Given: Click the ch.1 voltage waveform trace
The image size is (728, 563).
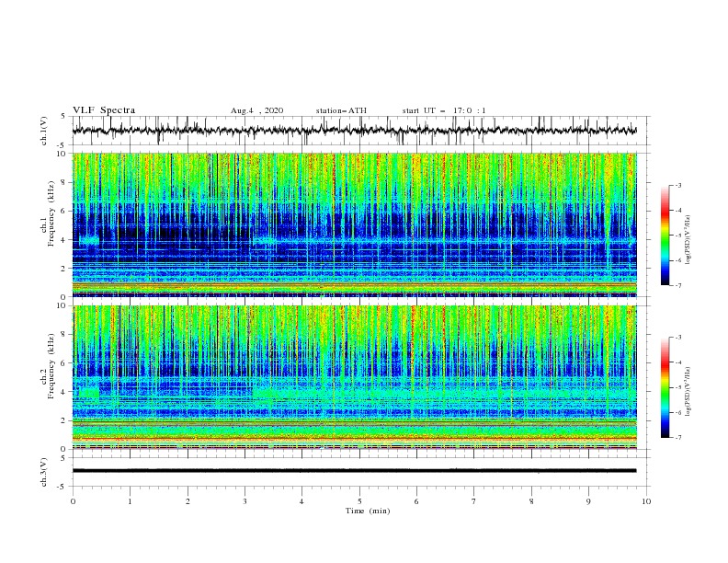Looking at the screenshot, I should (354, 131).
